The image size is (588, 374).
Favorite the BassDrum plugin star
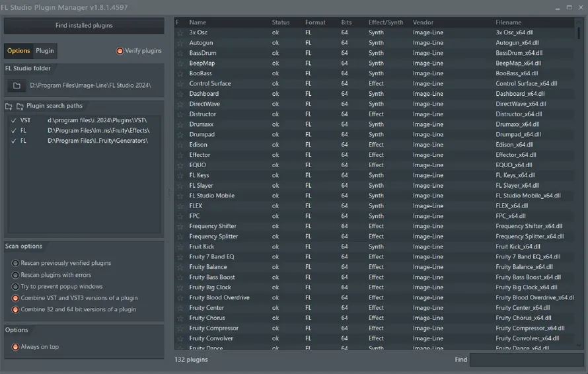click(180, 53)
